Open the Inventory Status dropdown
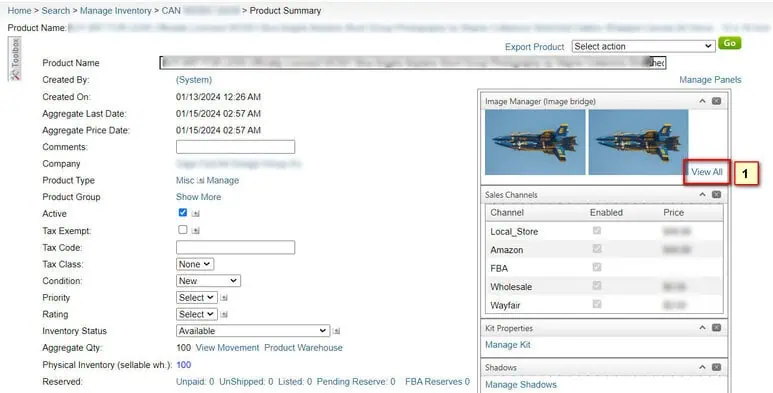773x393 pixels. (x=253, y=331)
